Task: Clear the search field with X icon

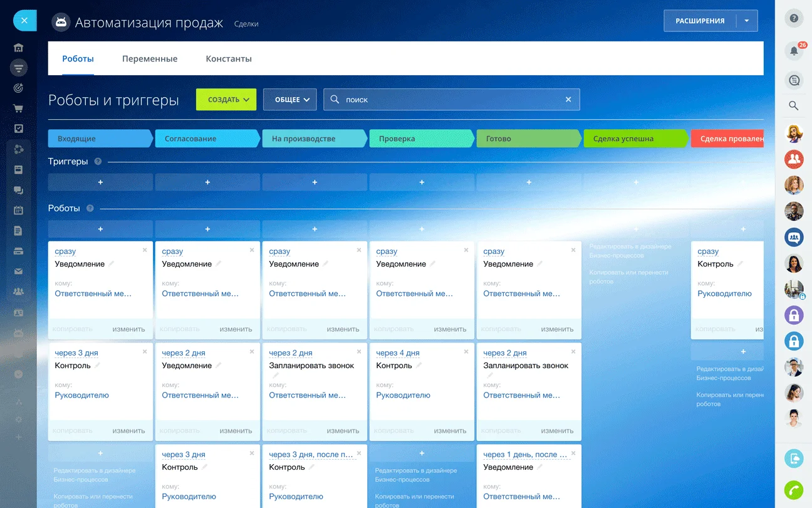Action: click(x=568, y=100)
